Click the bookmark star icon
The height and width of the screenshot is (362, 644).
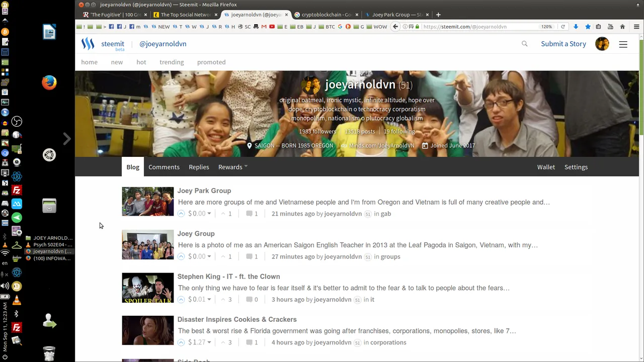(587, 27)
